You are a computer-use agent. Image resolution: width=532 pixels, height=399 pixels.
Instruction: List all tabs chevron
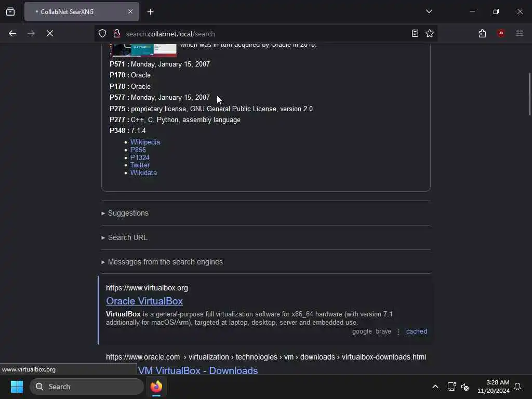pyautogui.click(x=429, y=11)
